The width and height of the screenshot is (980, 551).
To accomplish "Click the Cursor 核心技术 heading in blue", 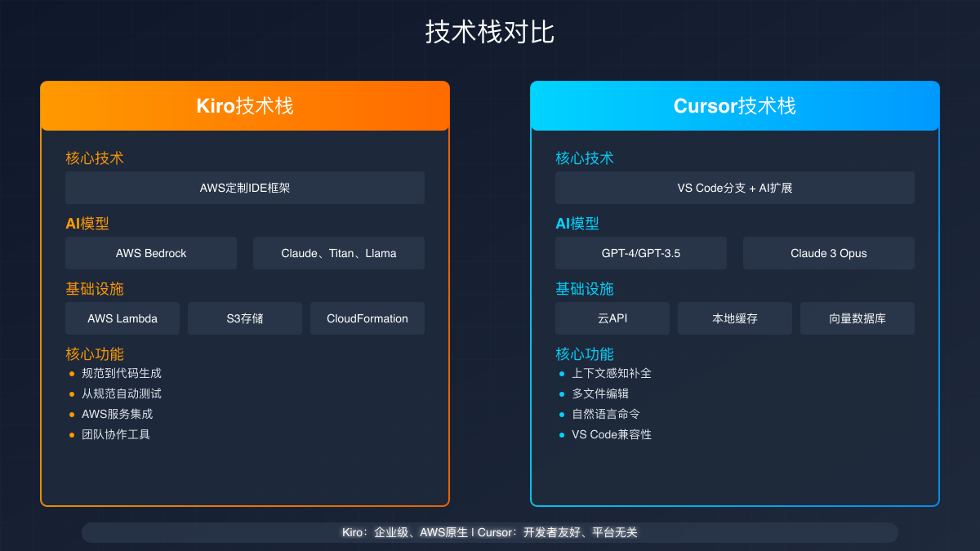I will tap(585, 158).
